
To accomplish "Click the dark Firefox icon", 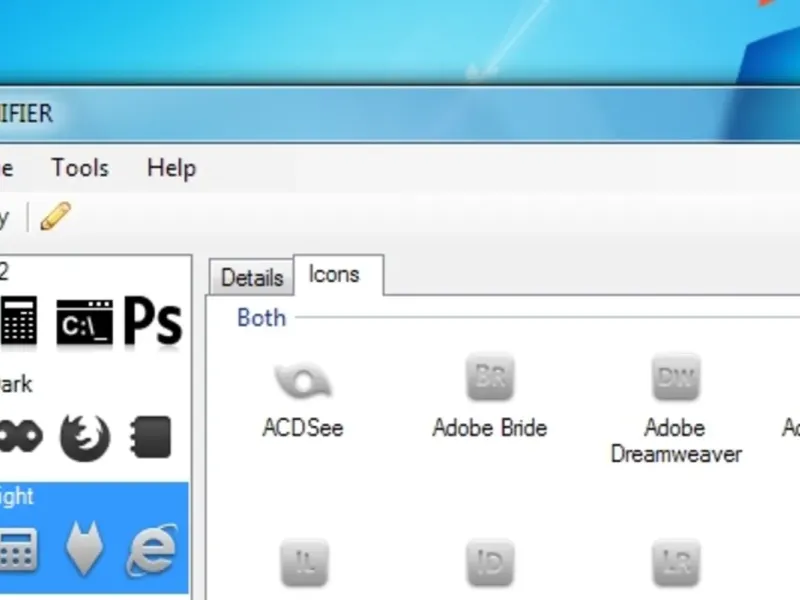I will tap(85, 437).
